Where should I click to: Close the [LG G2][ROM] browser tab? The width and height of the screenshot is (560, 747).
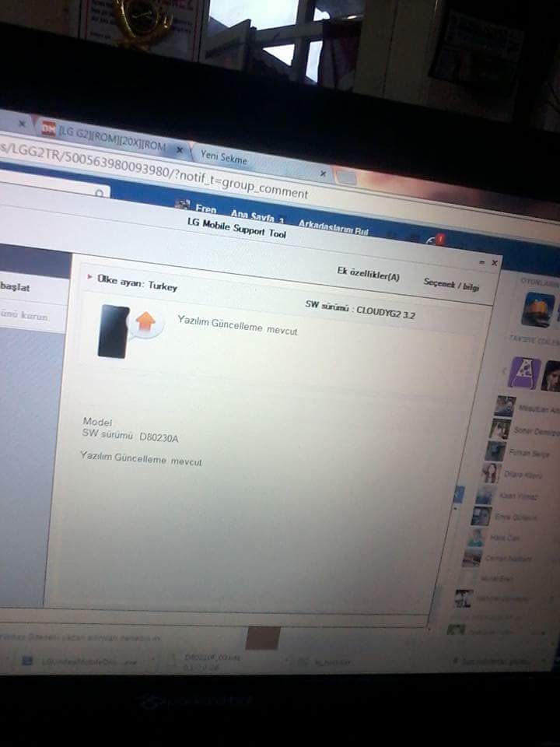[180, 150]
